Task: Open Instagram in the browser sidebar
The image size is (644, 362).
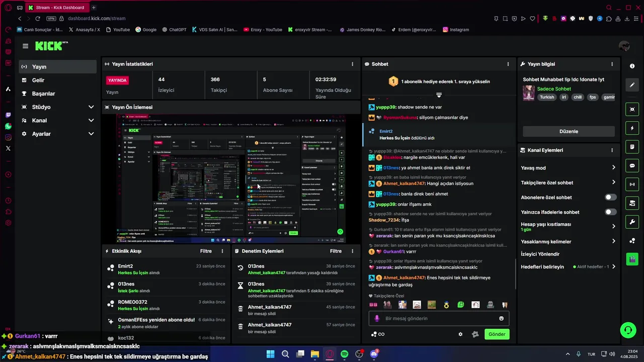Action: tap(8, 137)
